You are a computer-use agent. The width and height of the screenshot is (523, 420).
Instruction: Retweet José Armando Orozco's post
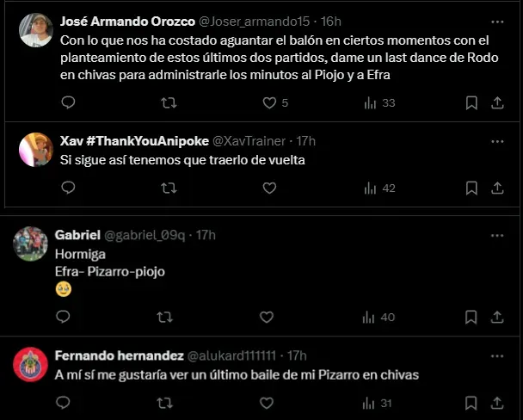(169, 102)
